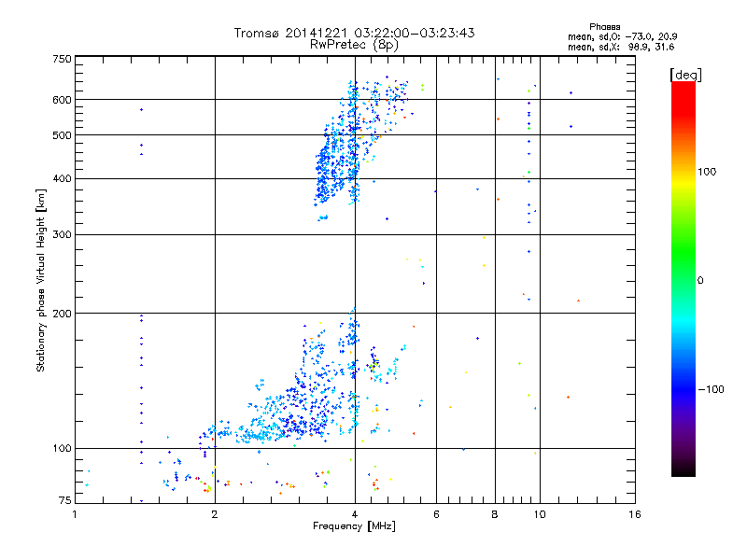Click the y-axis label '200'

click(x=62, y=314)
